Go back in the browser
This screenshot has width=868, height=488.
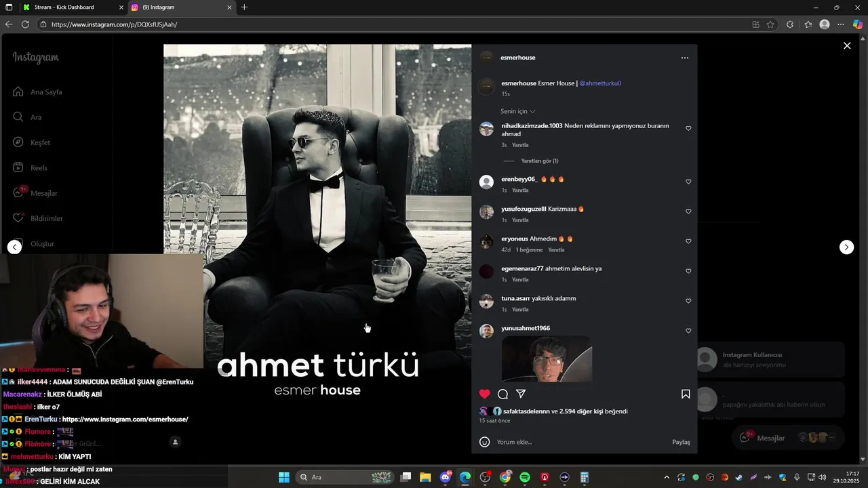pyautogui.click(x=9, y=24)
